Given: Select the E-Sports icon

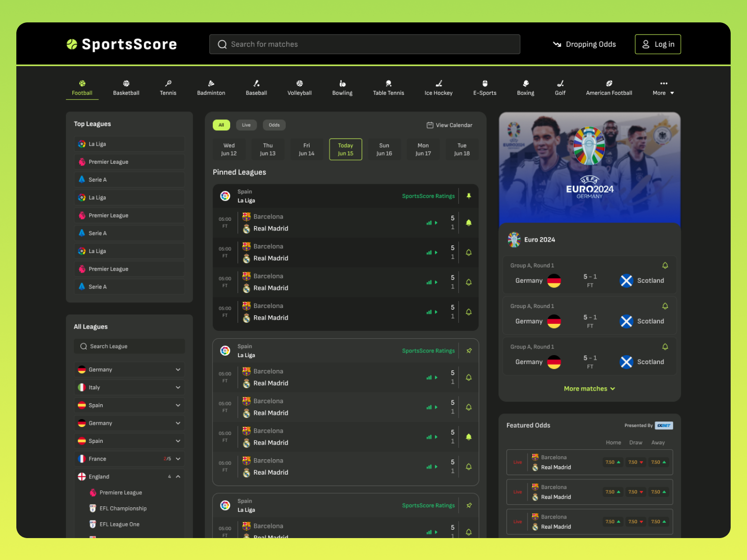Looking at the screenshot, I should (x=485, y=84).
